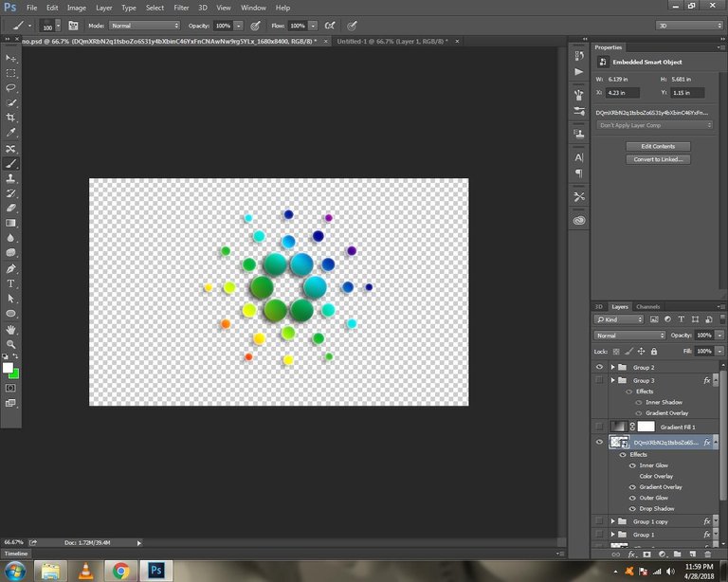Click the Convert to Linked button
728x582 pixels.
pos(658,159)
